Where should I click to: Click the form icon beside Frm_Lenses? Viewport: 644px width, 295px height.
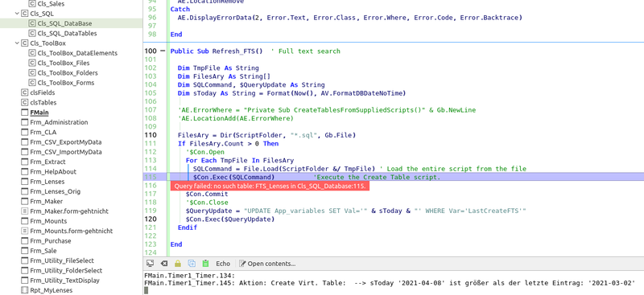coord(24,182)
